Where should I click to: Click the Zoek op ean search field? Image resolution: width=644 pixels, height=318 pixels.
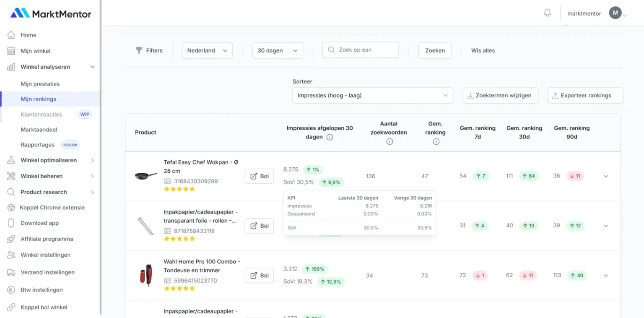[x=361, y=50]
